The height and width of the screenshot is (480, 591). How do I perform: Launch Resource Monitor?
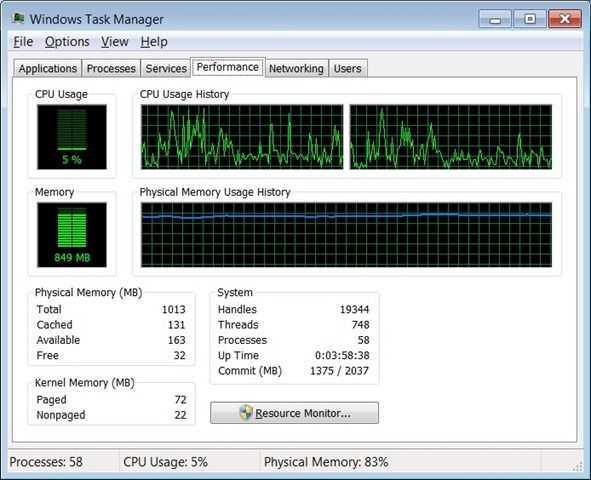coord(294,413)
